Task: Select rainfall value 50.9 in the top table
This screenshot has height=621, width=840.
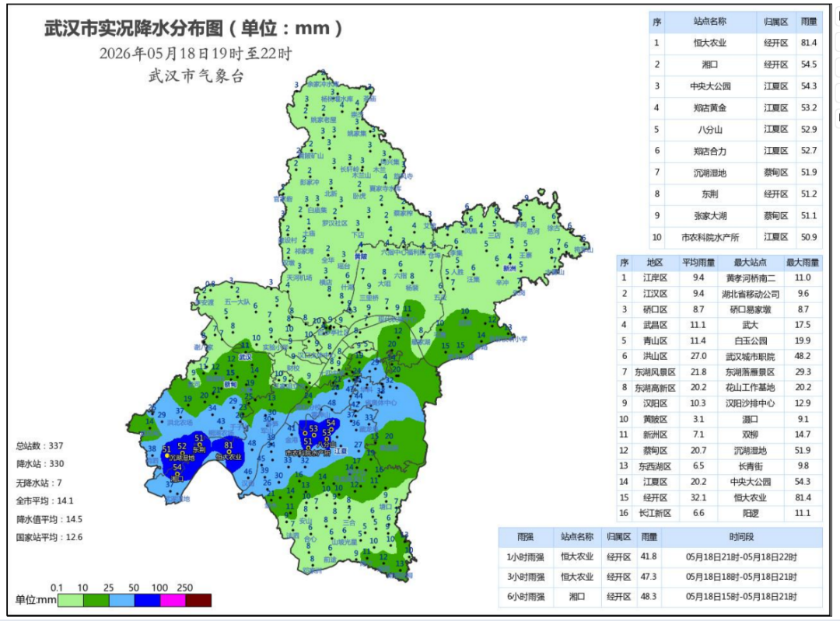Action: [x=809, y=237]
